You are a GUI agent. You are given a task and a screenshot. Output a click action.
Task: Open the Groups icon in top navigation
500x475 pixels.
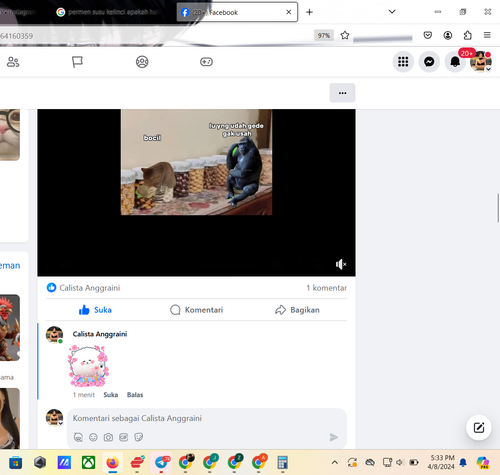142,62
